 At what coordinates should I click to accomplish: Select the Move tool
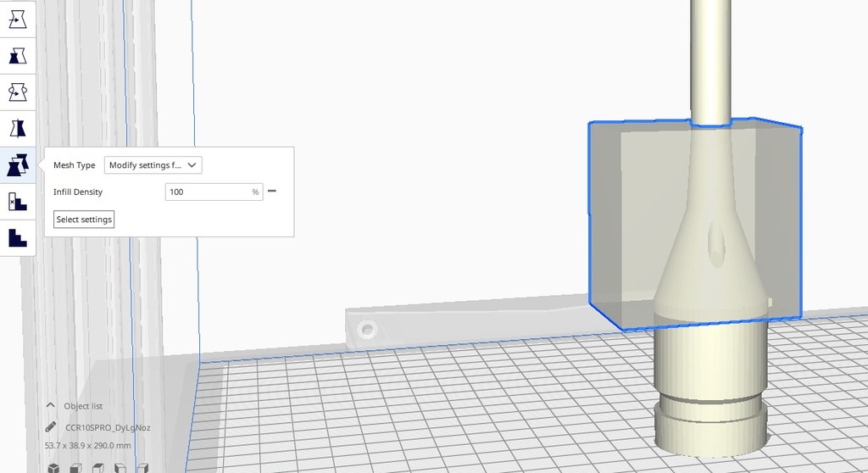(18, 19)
